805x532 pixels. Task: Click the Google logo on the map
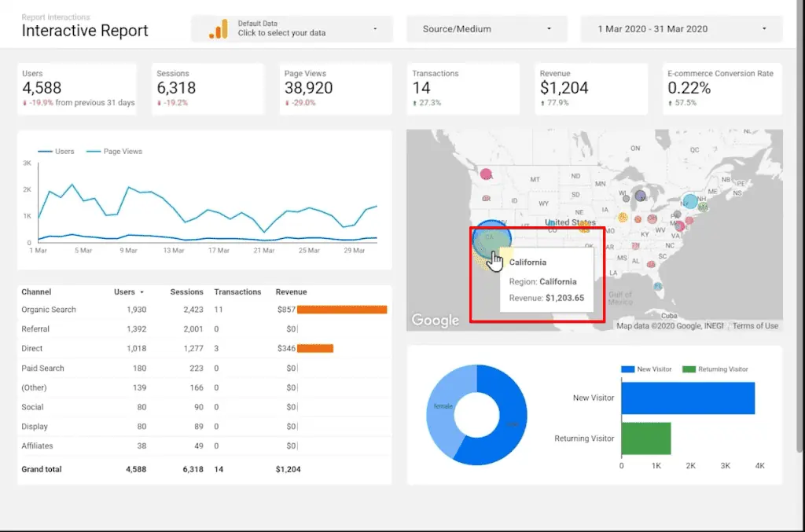[436, 321]
